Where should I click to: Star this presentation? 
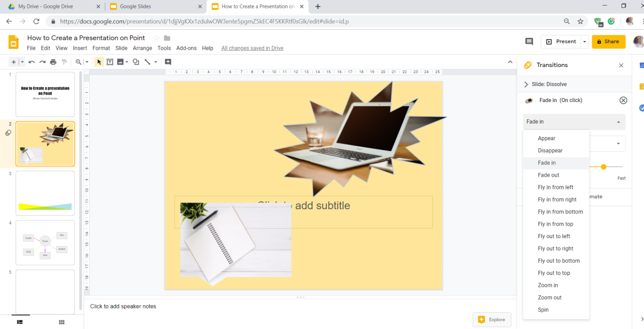click(156, 38)
